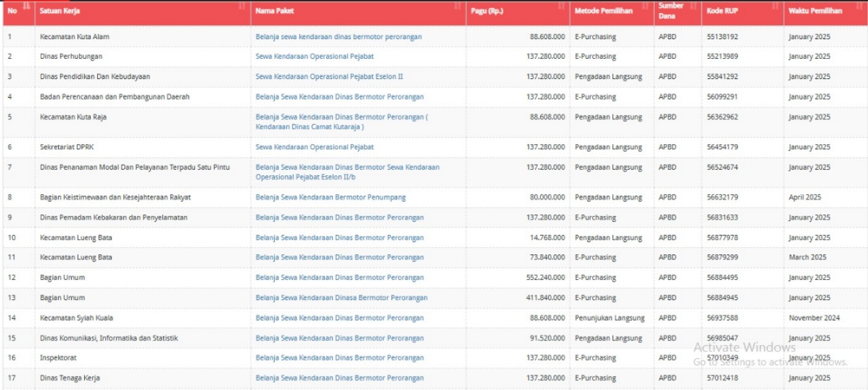The image size is (868, 390).
Task: Sort by Sumber Dana column arrows
Action: click(x=693, y=7)
